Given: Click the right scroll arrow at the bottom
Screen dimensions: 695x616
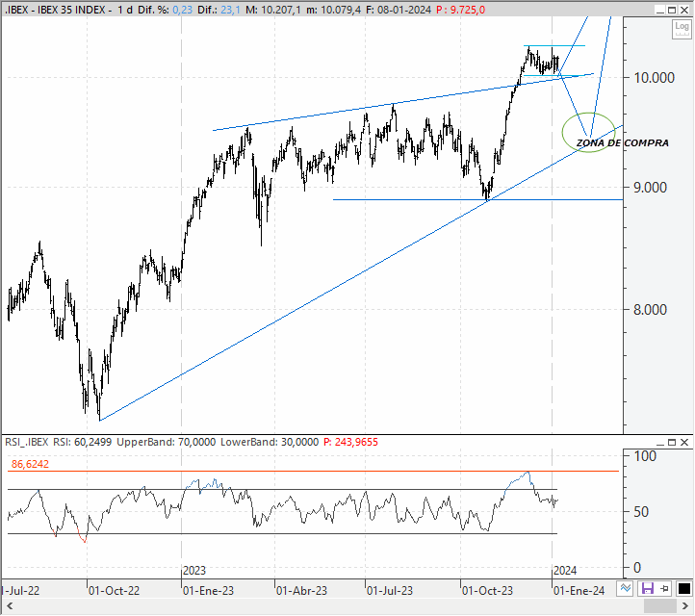Looking at the screenshot, I should [684, 606].
